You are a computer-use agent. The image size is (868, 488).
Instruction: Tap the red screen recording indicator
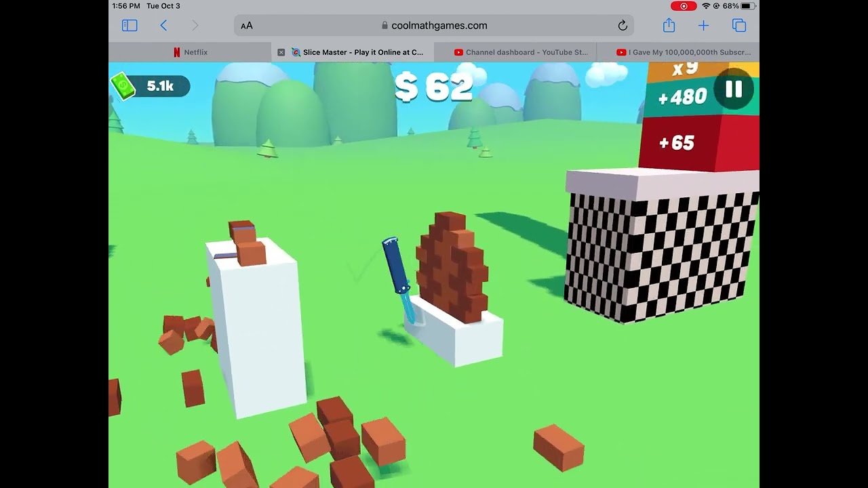tap(684, 5)
